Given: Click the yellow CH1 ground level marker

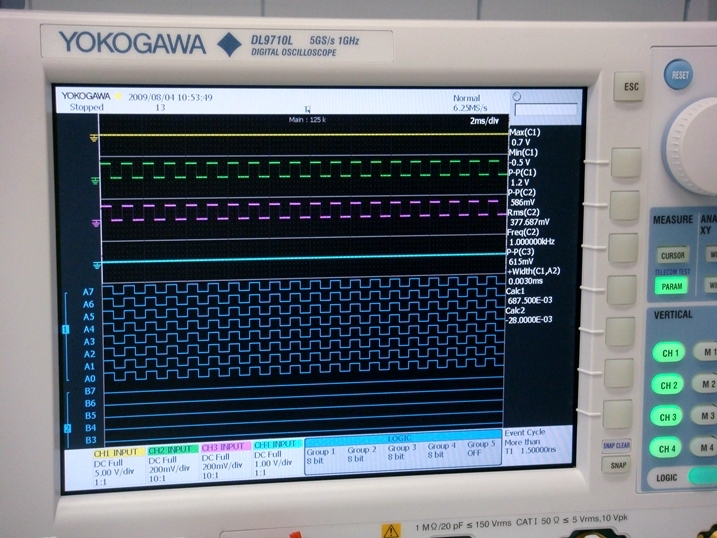Looking at the screenshot, I should 94,138.
